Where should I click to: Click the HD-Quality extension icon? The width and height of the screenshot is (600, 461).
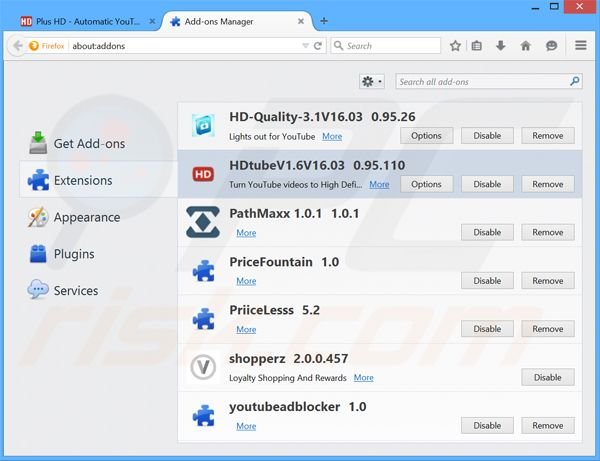pos(203,125)
